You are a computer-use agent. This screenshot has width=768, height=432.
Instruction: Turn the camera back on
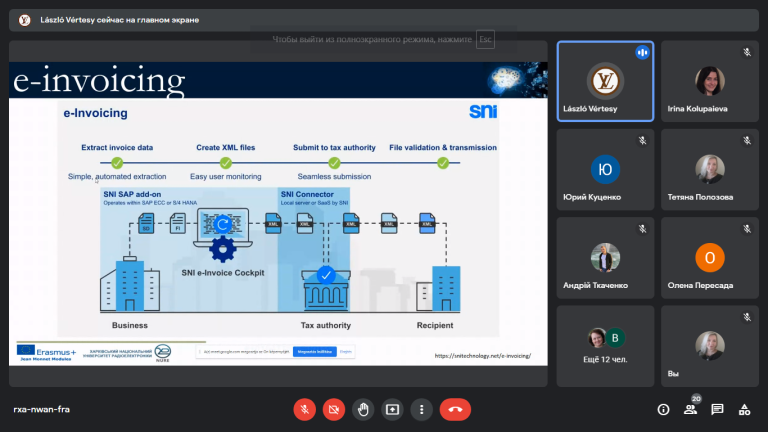[x=334, y=409]
